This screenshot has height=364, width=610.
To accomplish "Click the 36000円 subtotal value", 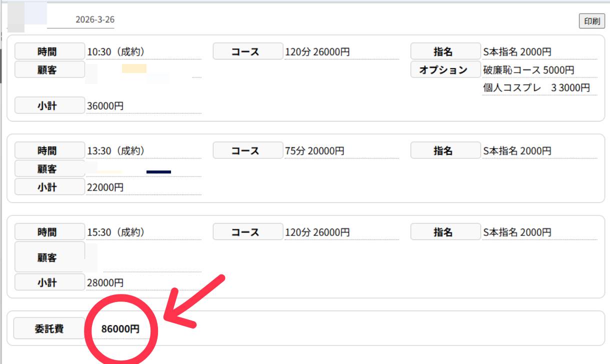I will click(x=104, y=106).
